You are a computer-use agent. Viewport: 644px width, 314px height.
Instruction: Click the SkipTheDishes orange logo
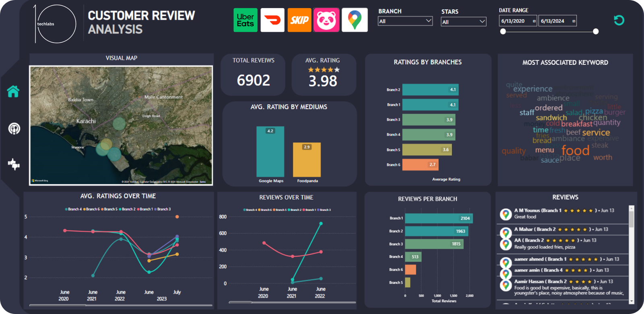pos(299,20)
